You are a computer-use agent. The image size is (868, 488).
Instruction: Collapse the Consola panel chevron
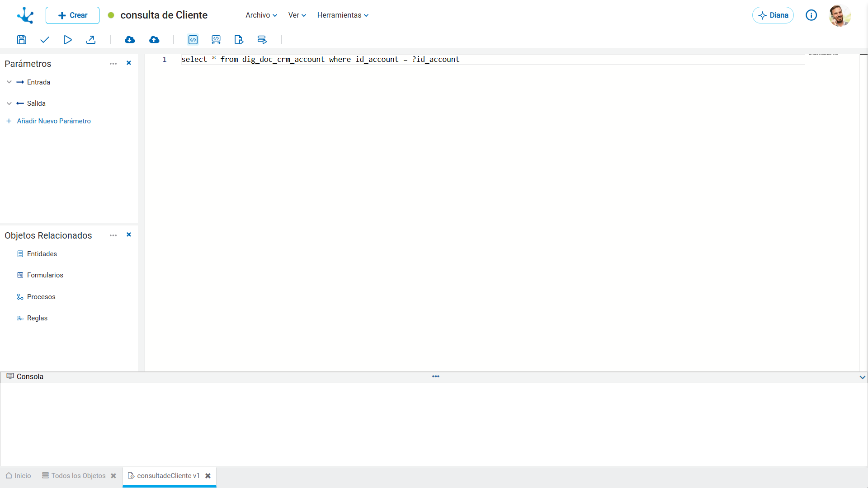pyautogui.click(x=863, y=377)
